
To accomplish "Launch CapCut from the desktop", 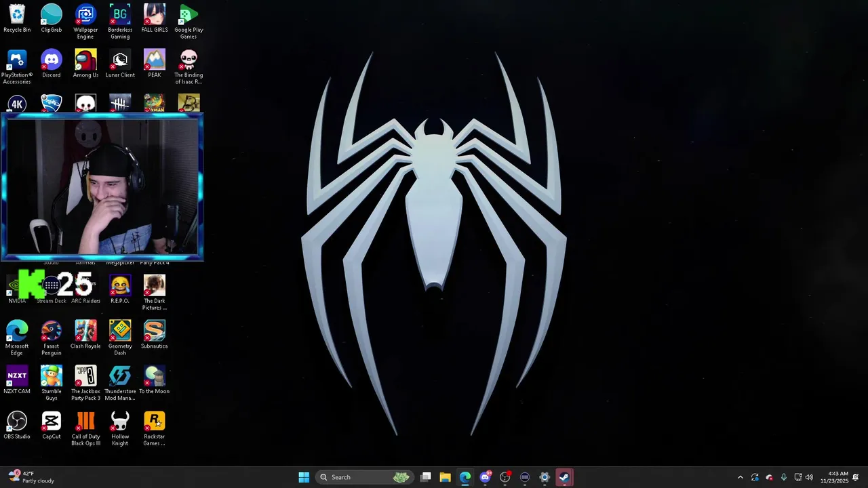I will (x=52, y=425).
